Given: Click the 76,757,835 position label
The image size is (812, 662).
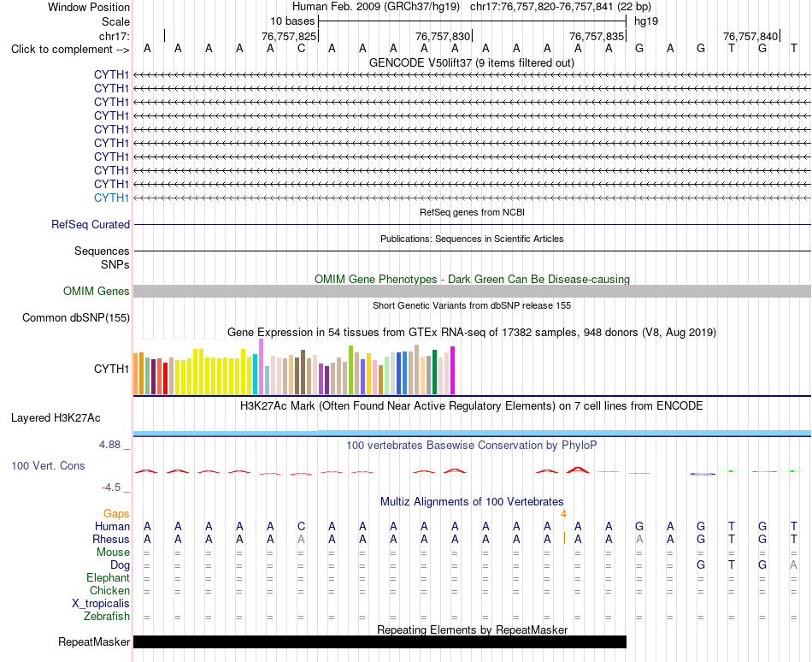Looking at the screenshot, I should [597, 36].
